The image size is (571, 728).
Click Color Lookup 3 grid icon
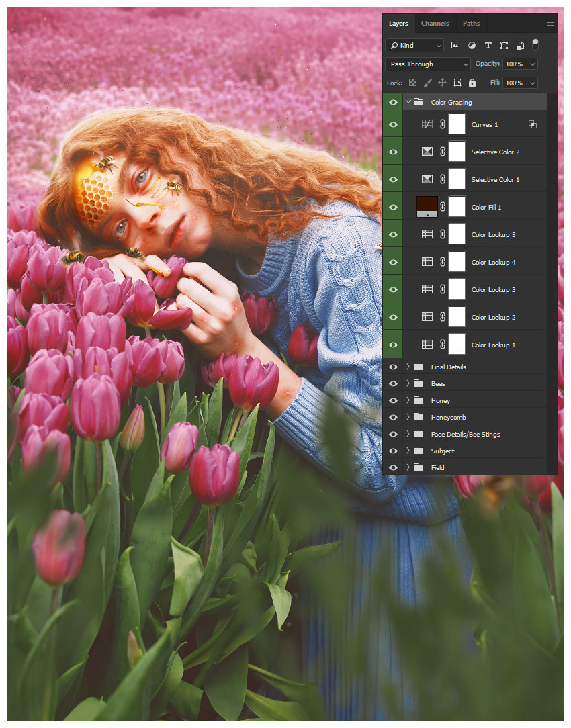pyautogui.click(x=427, y=289)
